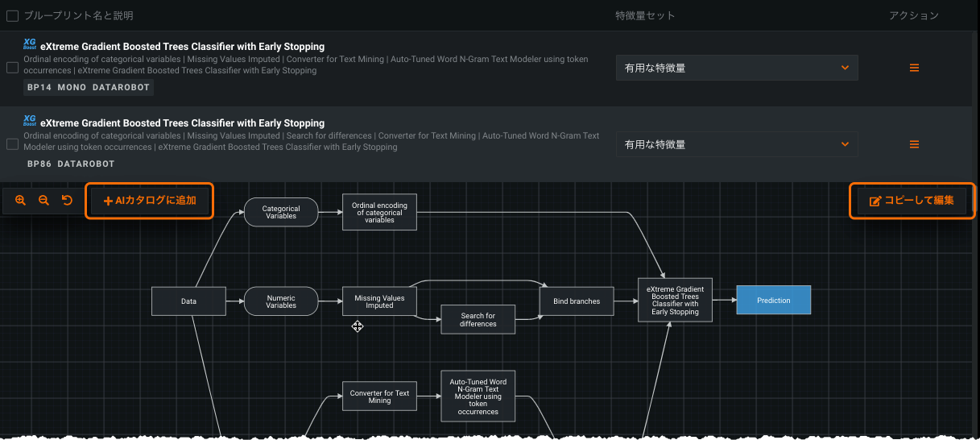Select the Data node in diagram
The width and height of the screenshot is (980, 440).
(188, 301)
